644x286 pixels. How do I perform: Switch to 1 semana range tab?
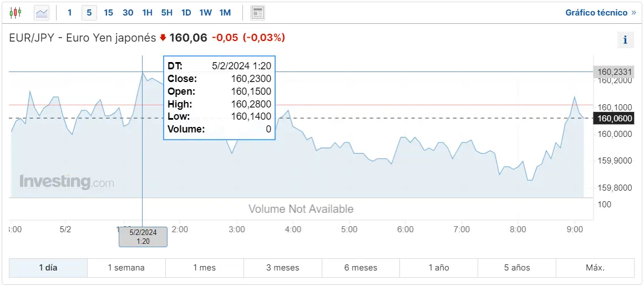[x=126, y=268]
